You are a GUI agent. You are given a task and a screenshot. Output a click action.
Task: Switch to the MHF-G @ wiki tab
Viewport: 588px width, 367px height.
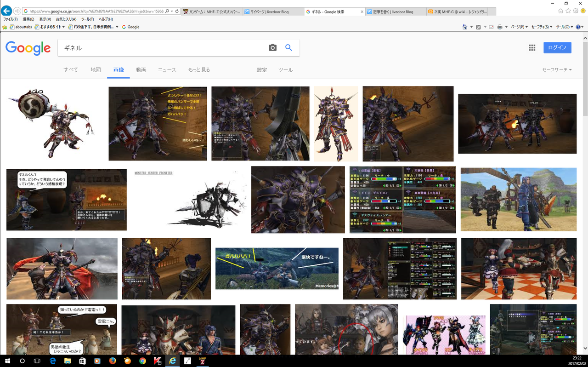[x=457, y=11]
